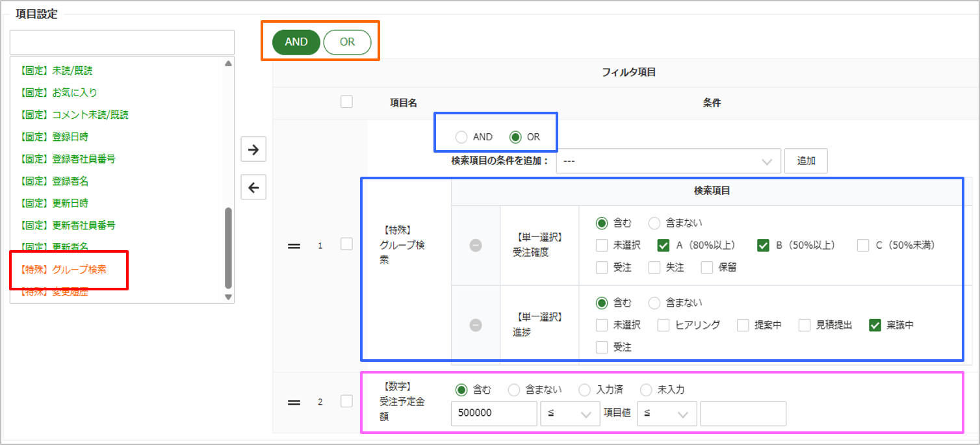Viewport: 980px width, 445px height.
Task: Select the OR toggle button at top
Action: [x=347, y=42]
